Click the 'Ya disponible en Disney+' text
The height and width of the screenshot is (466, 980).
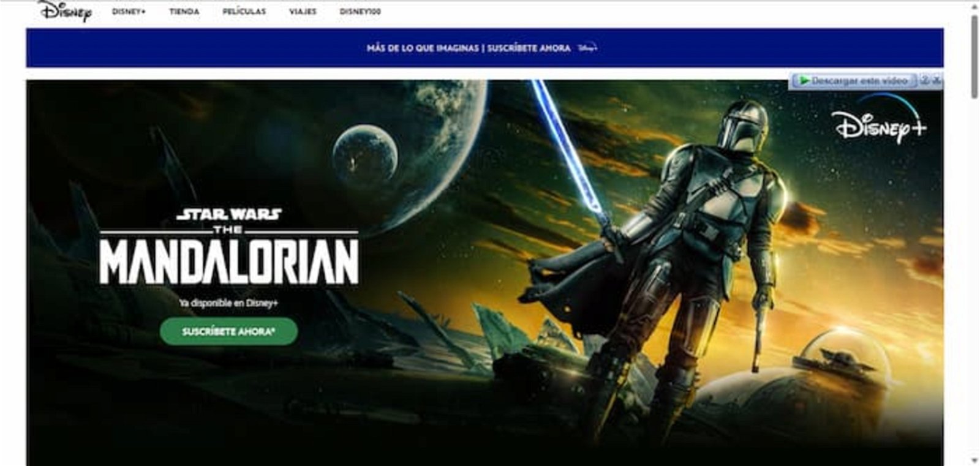click(x=229, y=303)
